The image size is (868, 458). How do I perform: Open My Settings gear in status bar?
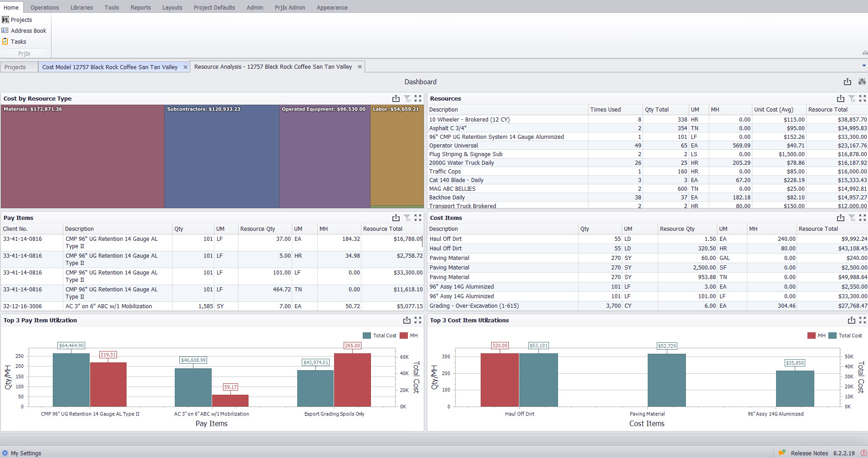5,453
